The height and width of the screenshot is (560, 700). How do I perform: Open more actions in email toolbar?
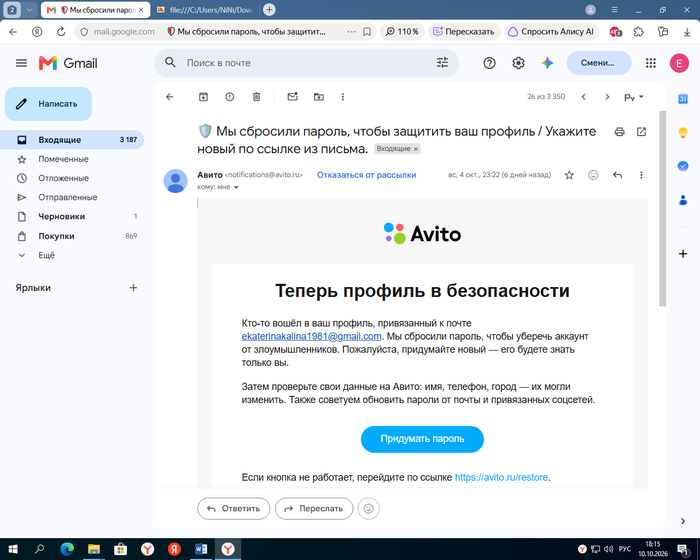pos(343,97)
